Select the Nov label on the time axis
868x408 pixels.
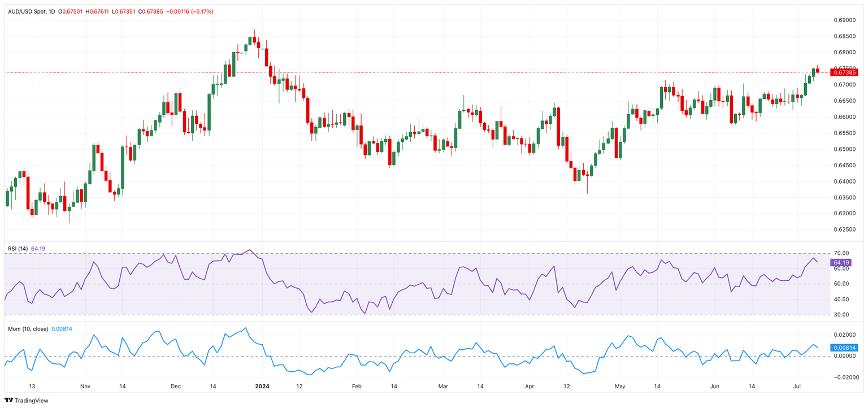pyautogui.click(x=85, y=387)
